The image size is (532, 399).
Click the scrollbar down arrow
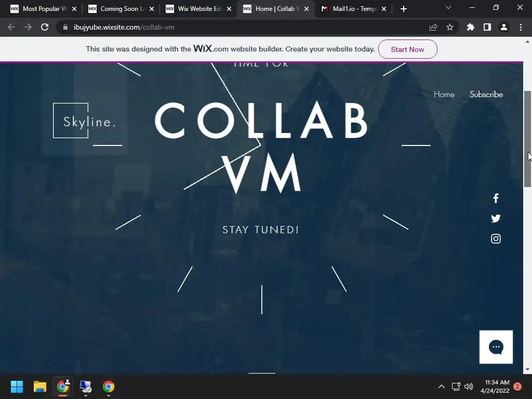point(527,369)
